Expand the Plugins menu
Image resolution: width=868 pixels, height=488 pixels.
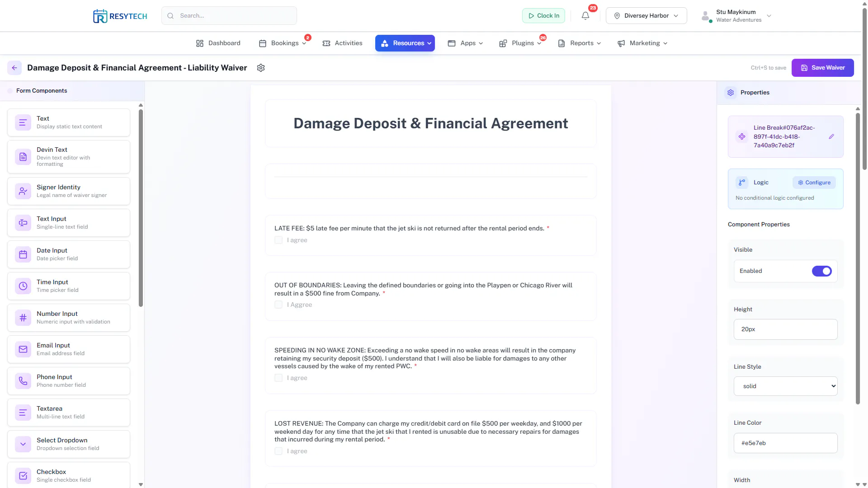point(520,43)
